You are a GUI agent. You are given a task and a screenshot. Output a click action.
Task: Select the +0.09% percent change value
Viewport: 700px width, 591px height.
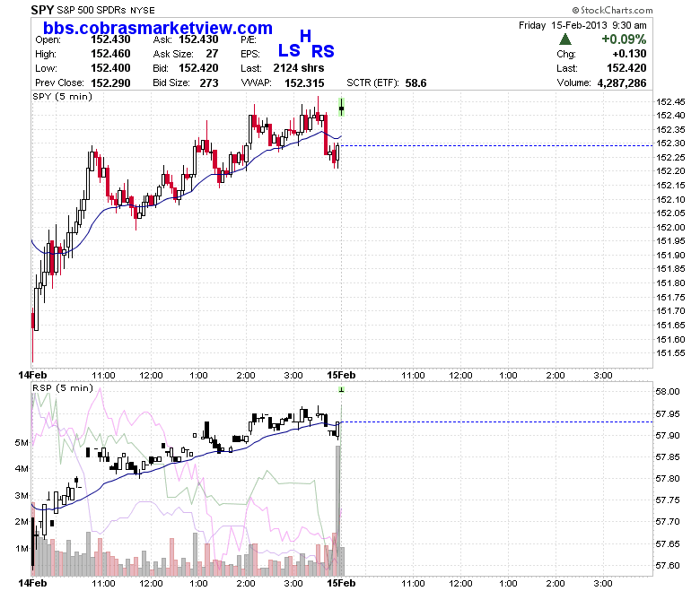(624, 39)
